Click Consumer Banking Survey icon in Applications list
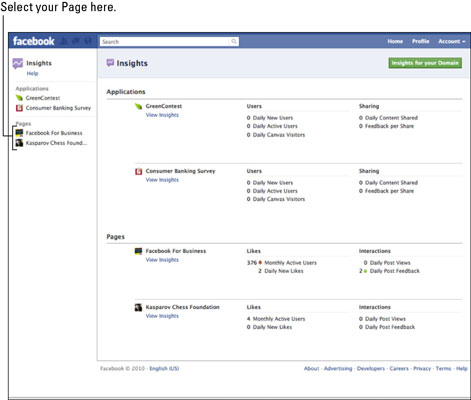471x400 pixels. (x=138, y=171)
